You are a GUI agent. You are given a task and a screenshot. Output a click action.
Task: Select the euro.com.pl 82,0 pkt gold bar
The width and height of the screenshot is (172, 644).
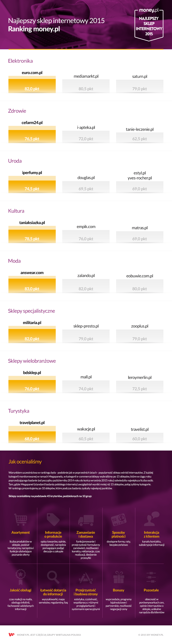click(32, 84)
